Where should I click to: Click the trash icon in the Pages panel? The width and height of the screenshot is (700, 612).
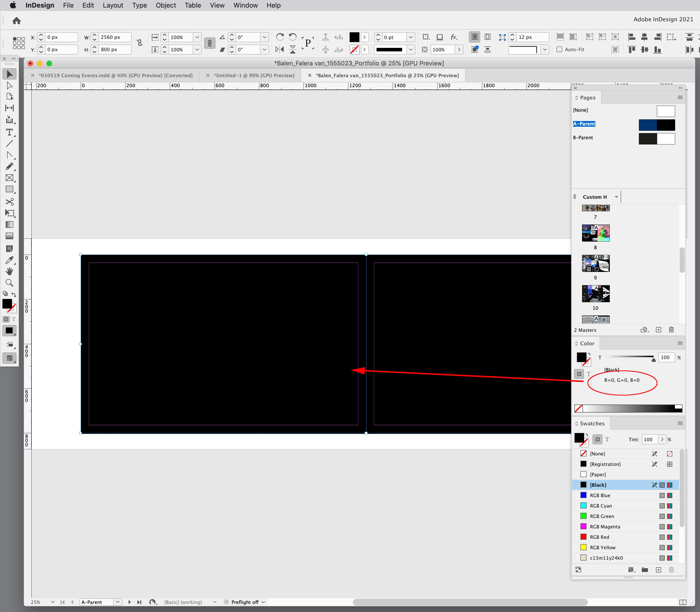pos(671,329)
